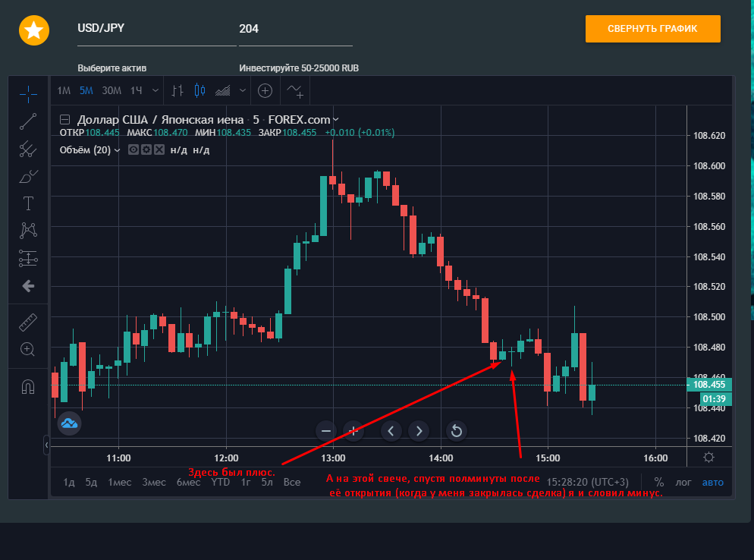Viewport: 754px width, 560px height.
Task: Click the orange favorite star icon
Action: click(34, 30)
